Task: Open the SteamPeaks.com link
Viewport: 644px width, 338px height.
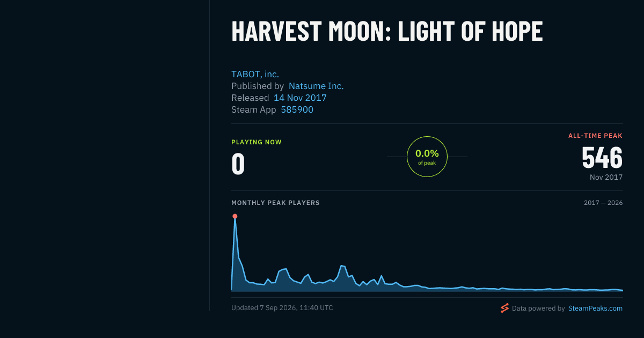Action: tap(595, 308)
